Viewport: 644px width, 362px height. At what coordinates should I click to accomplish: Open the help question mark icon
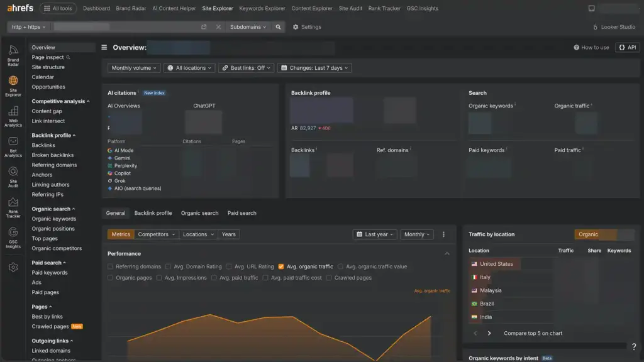(634, 347)
